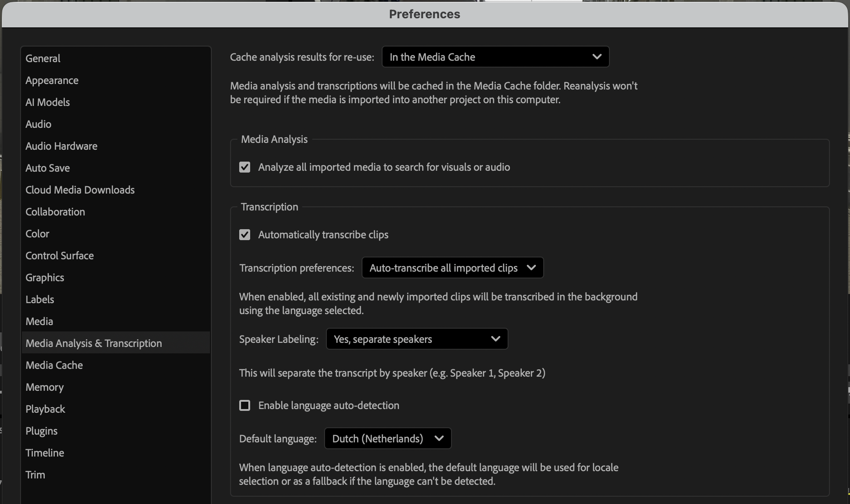
Task: Open Cache analysis results dropdown
Action: click(495, 57)
